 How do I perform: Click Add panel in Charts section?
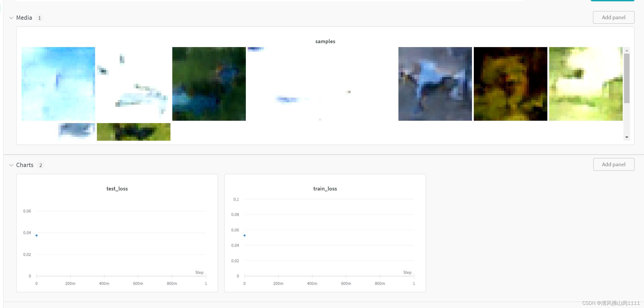tap(613, 164)
